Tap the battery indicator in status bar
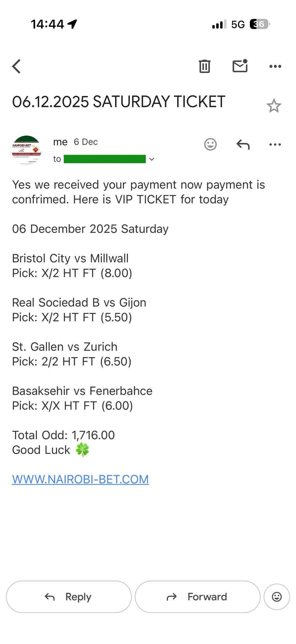 (259, 24)
